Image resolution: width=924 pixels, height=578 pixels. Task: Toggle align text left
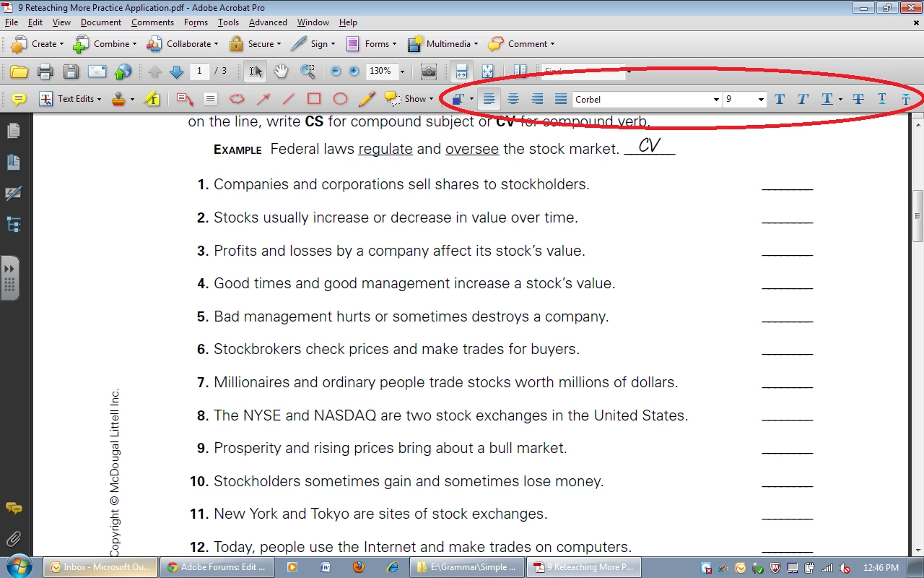(x=489, y=99)
